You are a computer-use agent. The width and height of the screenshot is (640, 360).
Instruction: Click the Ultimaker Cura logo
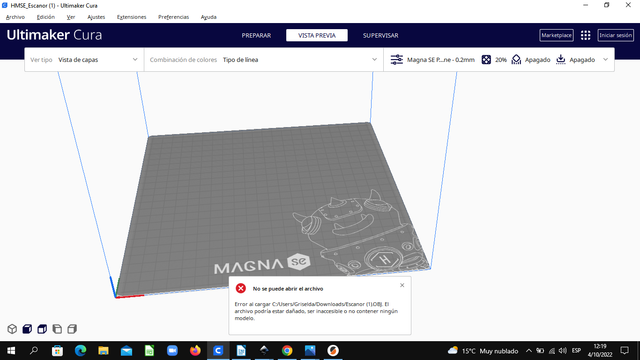[x=54, y=35]
